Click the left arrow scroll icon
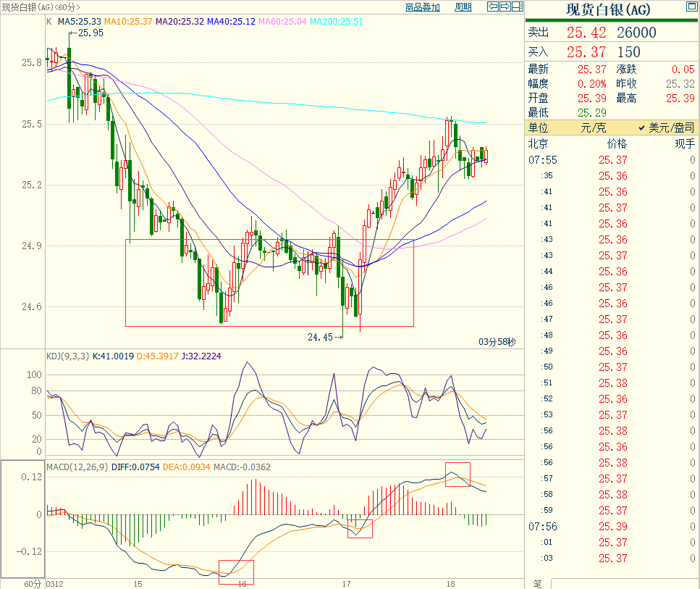The image size is (700, 589). (492, 7)
